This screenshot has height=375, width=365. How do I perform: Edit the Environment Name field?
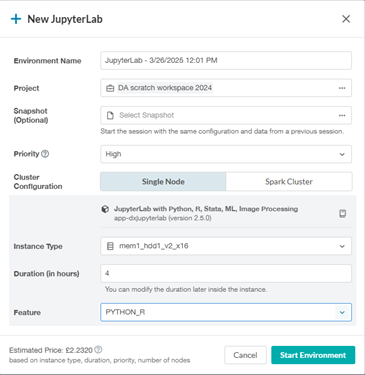(x=226, y=60)
